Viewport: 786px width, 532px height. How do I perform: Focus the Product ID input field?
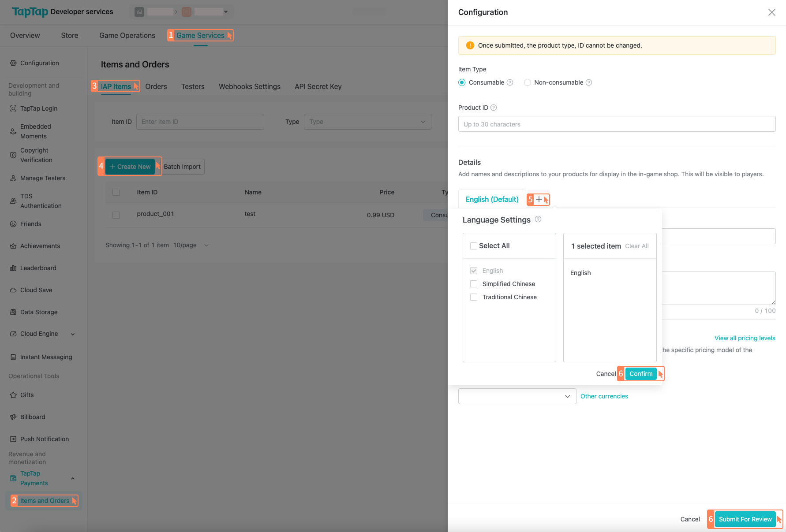tap(617, 124)
